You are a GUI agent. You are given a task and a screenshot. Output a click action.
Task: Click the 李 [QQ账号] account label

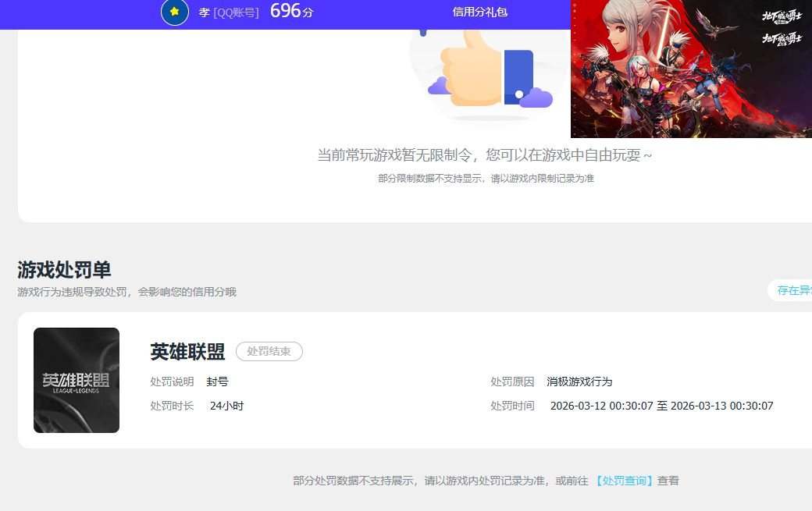click(x=228, y=12)
